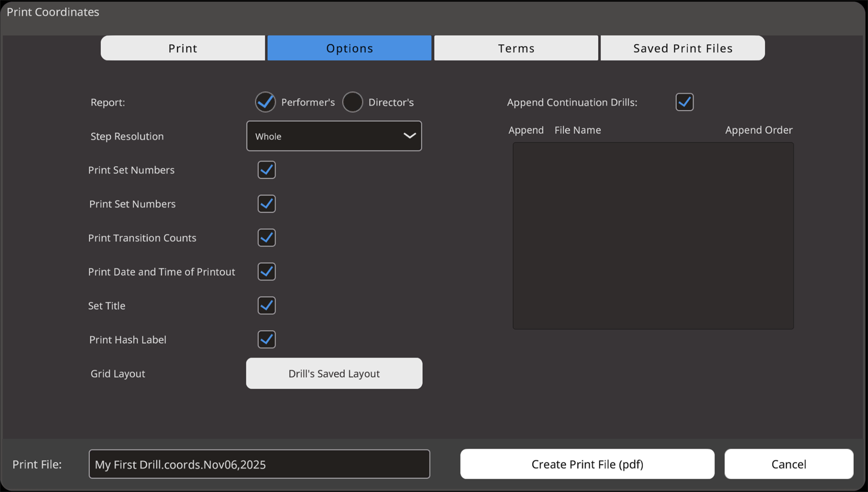Select the Performer's report radio button
868x492 pixels.
266,102
